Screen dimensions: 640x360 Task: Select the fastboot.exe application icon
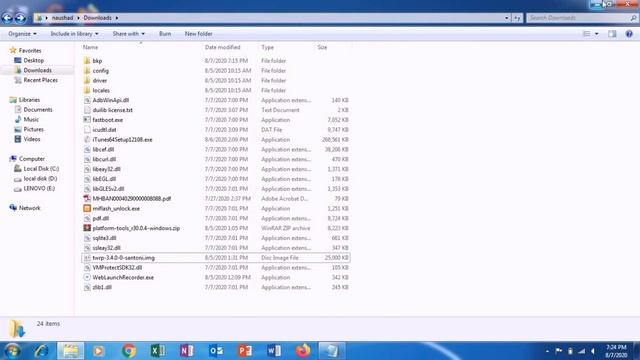(87, 120)
